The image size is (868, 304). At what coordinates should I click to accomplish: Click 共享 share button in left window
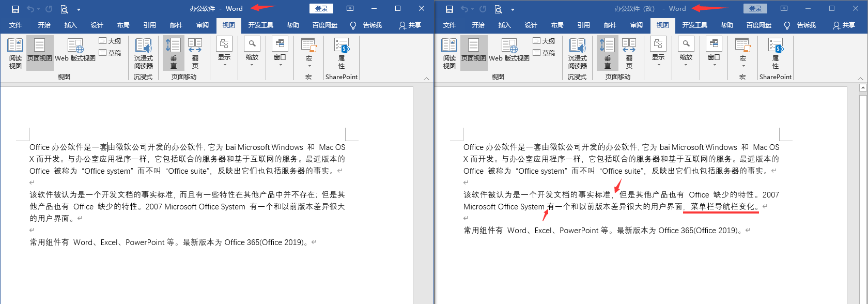(x=410, y=25)
